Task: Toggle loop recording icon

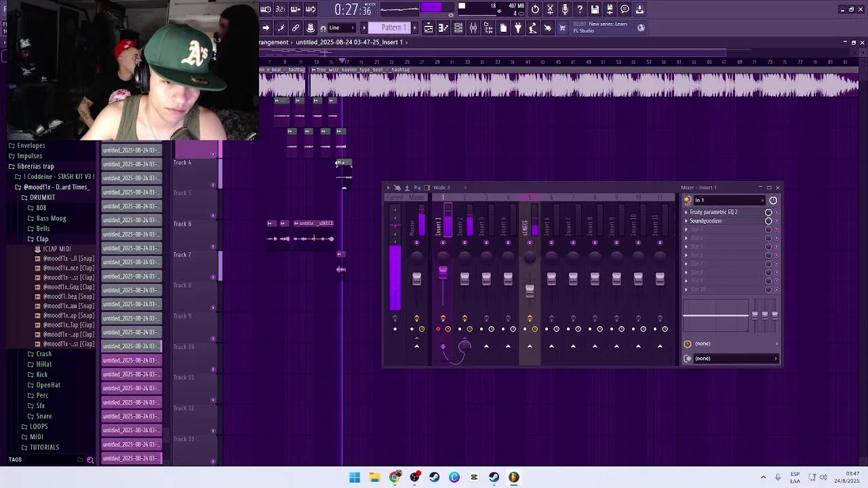Action: pyautogui.click(x=310, y=9)
